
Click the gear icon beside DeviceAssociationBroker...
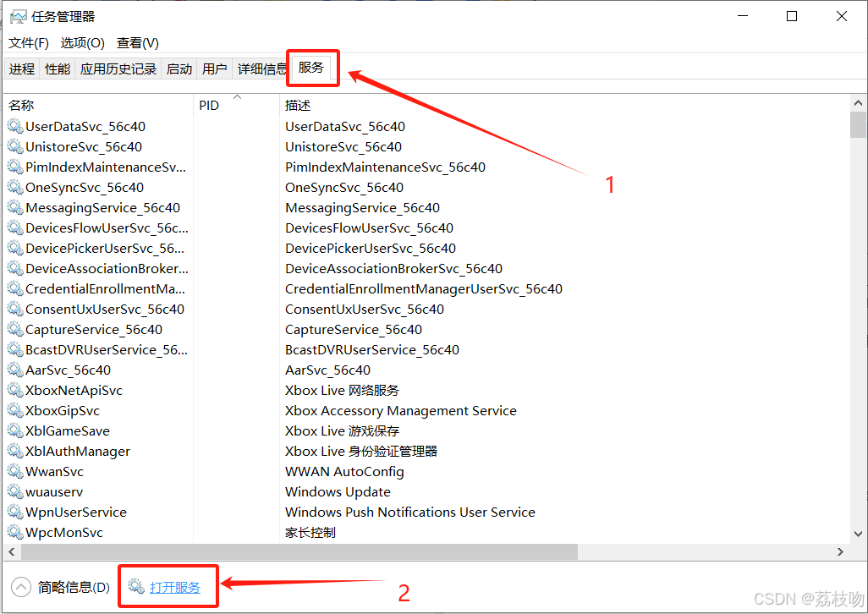(15, 268)
